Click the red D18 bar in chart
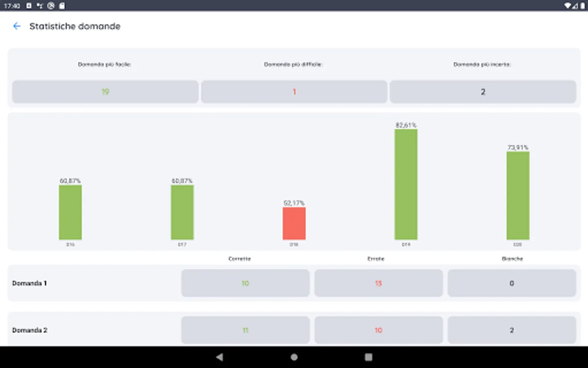The image size is (588, 368). (x=294, y=223)
